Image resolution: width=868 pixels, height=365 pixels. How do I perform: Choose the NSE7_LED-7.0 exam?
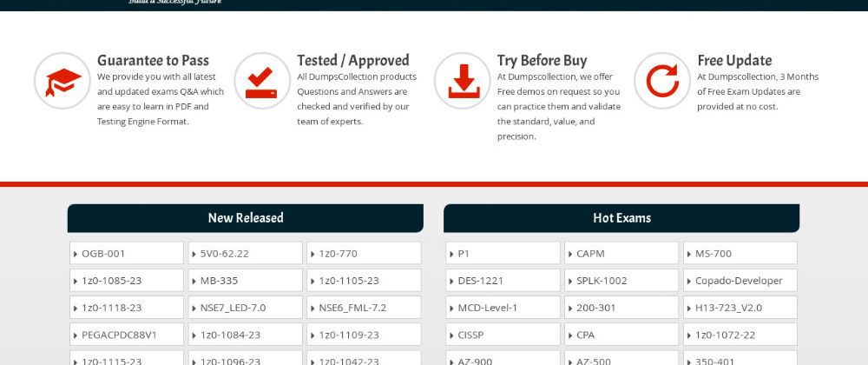pos(233,308)
